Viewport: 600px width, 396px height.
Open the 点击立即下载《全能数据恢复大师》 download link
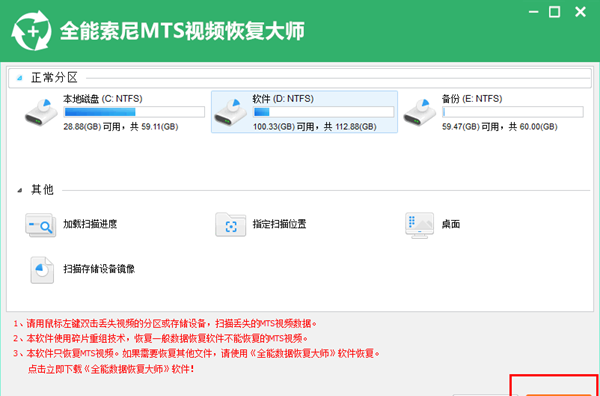(x=111, y=370)
